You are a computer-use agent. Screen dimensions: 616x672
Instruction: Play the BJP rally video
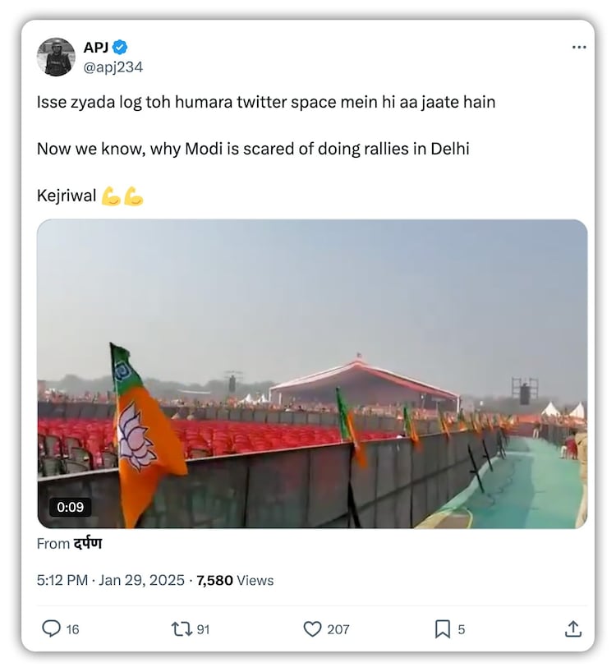pyautogui.click(x=312, y=374)
